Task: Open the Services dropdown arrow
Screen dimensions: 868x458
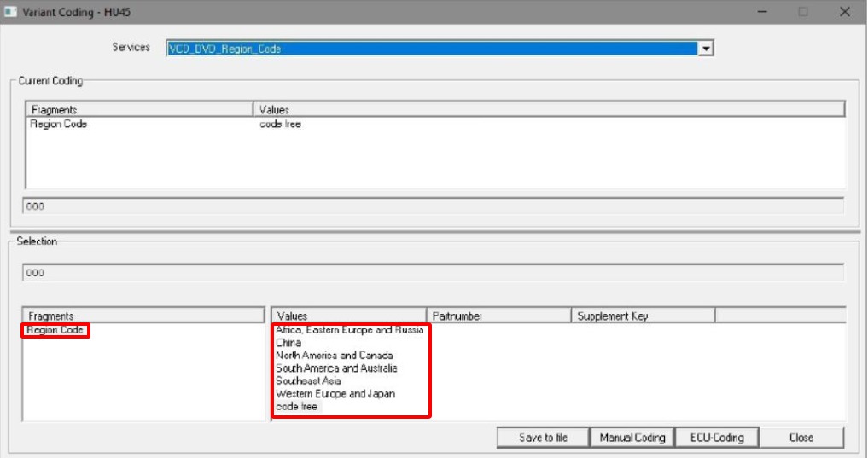Action: tap(705, 49)
